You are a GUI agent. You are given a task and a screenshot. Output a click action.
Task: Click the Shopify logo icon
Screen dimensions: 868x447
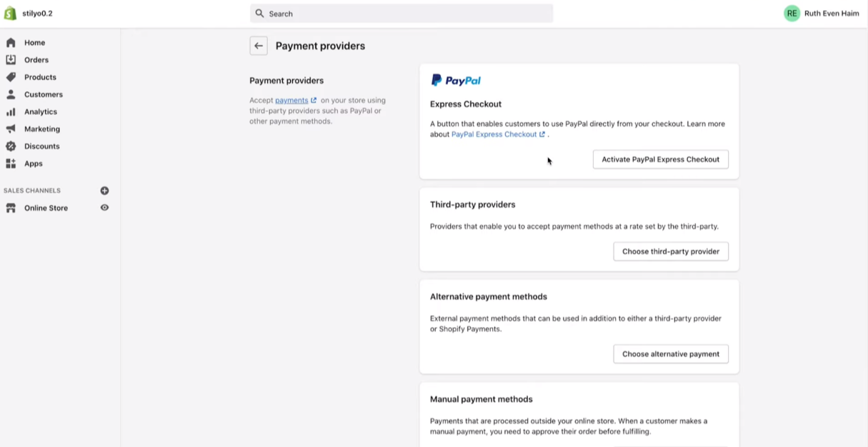click(x=11, y=14)
